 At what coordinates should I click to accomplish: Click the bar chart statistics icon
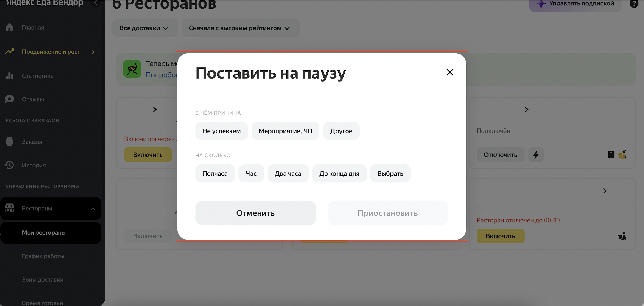click(x=9, y=76)
